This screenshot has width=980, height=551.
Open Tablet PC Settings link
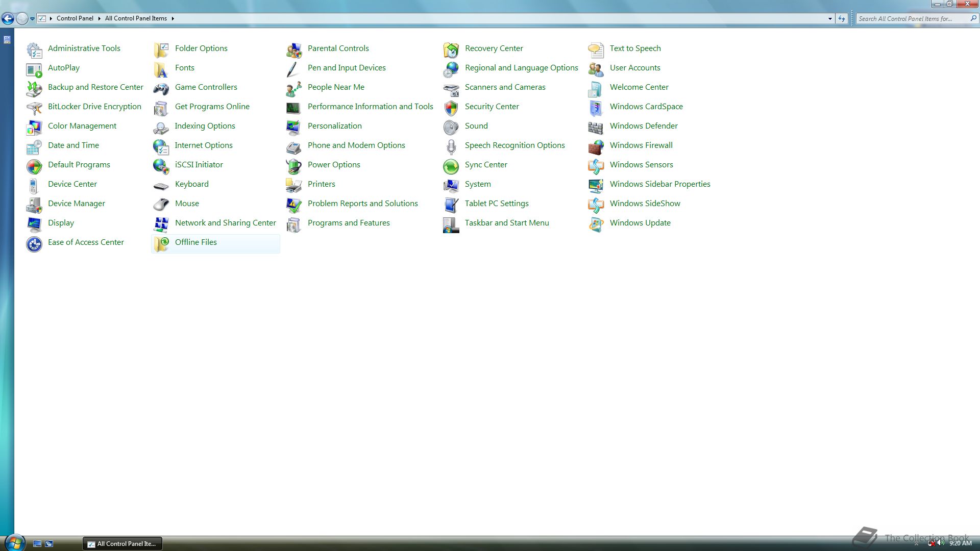(497, 203)
